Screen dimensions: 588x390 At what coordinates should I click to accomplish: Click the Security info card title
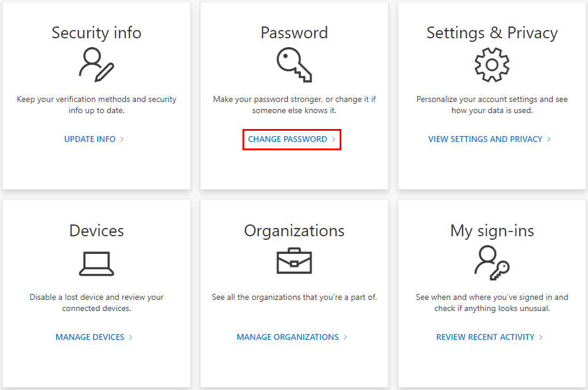(96, 33)
